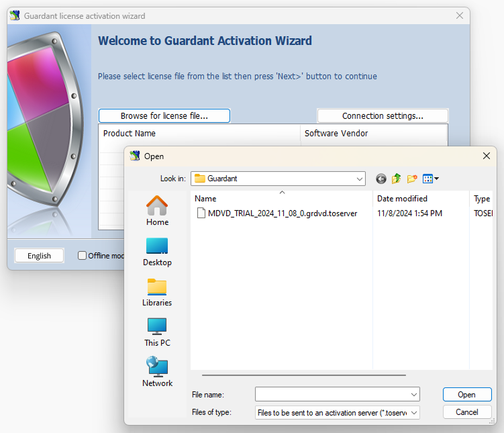Viewport: 504px width, 433px height.
Task: Click the Product Name column header
Action: 199,133
